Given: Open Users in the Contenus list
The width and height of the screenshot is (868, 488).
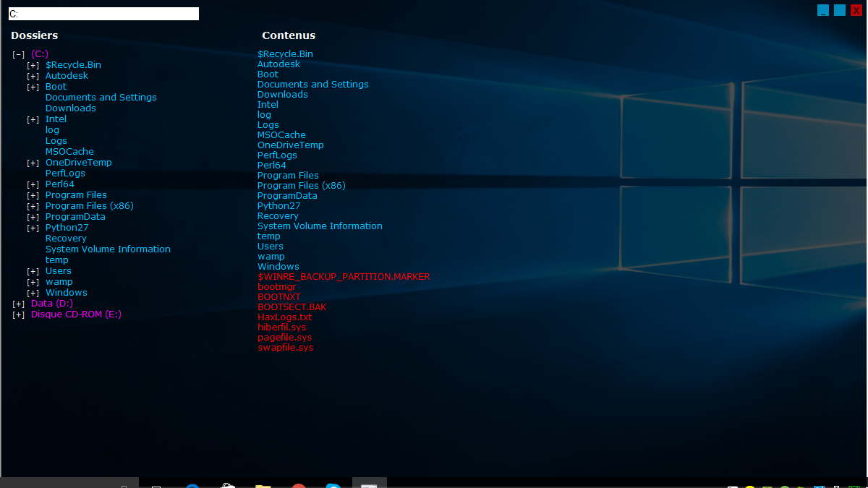Looking at the screenshot, I should tap(271, 247).
